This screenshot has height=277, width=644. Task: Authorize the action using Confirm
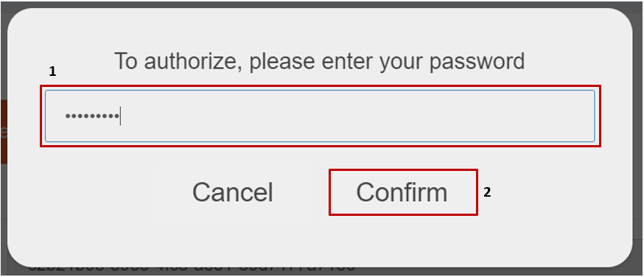coord(402,192)
